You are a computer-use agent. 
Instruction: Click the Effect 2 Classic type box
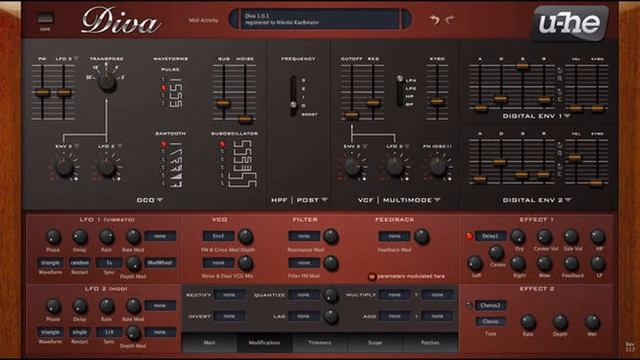pyautogui.click(x=491, y=321)
